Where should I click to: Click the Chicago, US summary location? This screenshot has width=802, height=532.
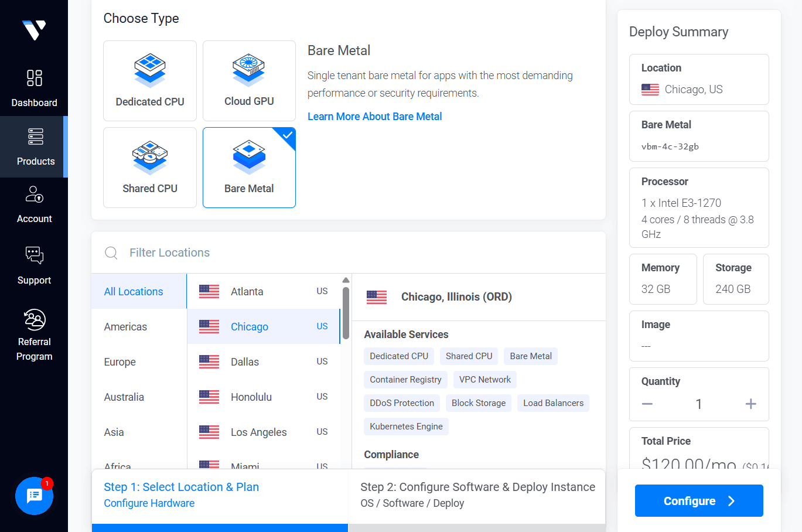pos(694,90)
